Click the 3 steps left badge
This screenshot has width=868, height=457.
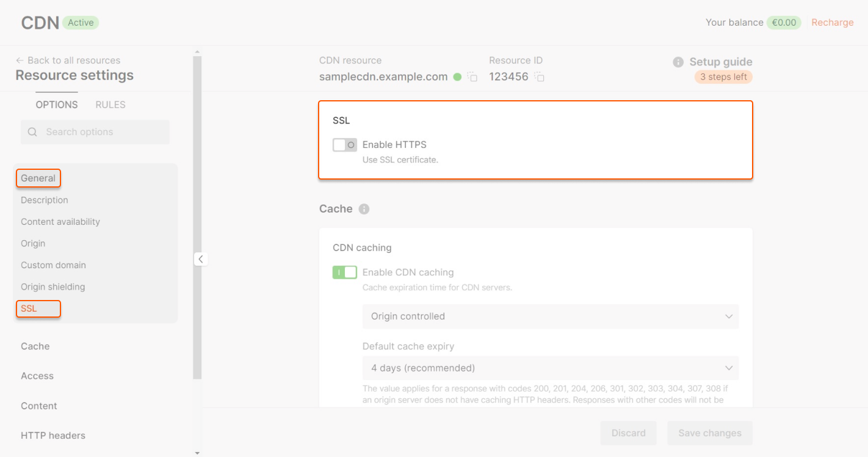click(723, 76)
